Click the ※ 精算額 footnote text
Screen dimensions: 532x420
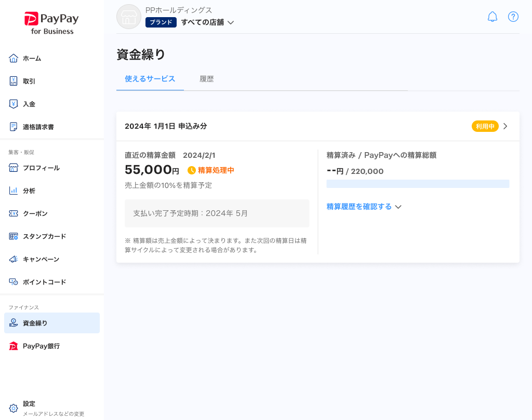tap(216, 245)
